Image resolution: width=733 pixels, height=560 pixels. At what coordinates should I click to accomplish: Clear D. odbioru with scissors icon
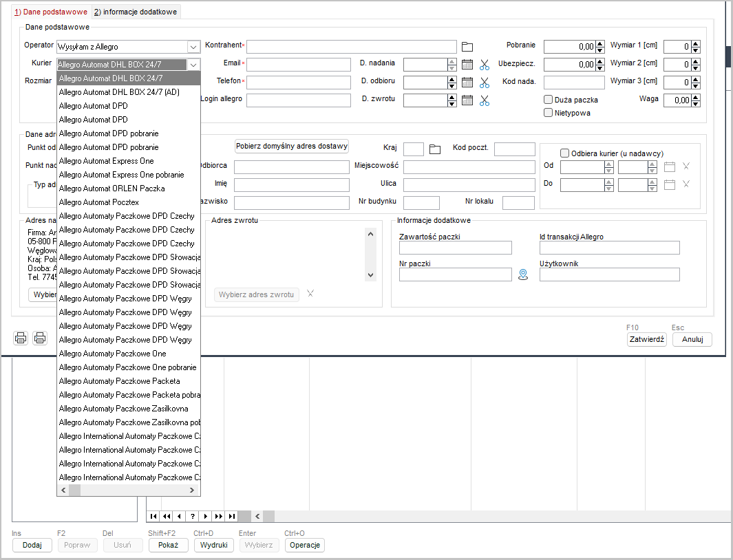[x=485, y=83]
